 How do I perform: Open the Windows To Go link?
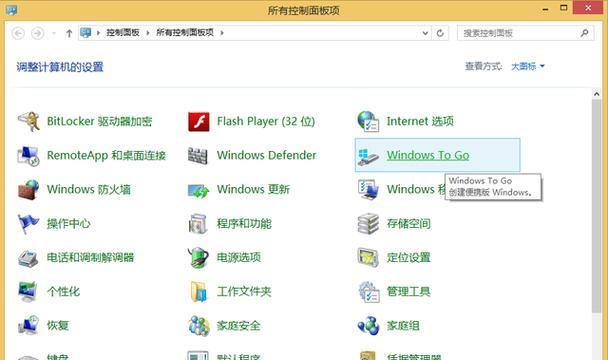point(428,155)
